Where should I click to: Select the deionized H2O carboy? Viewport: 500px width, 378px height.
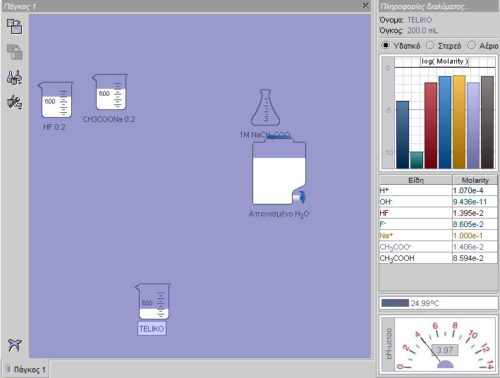pos(279,171)
